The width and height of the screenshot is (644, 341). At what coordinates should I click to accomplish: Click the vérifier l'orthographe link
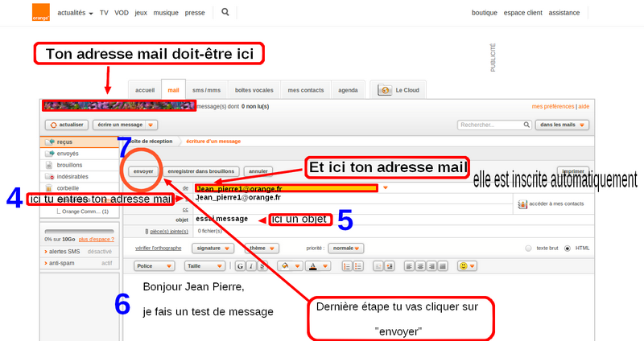click(158, 249)
